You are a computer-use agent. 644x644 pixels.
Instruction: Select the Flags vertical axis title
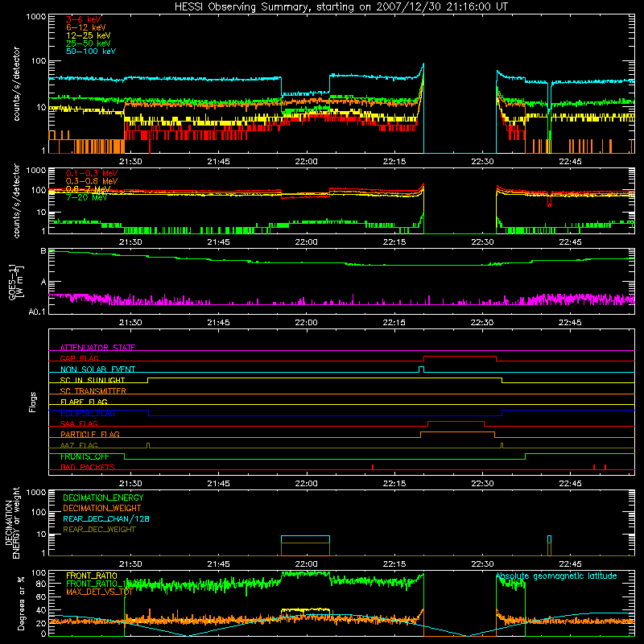point(33,402)
